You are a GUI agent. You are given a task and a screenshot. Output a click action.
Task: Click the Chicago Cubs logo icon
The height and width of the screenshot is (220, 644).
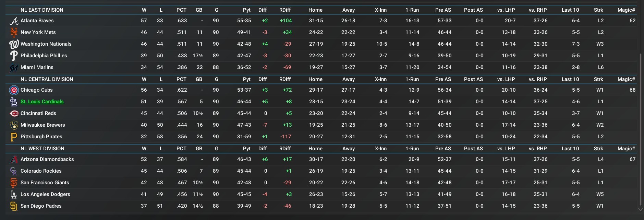14,90
